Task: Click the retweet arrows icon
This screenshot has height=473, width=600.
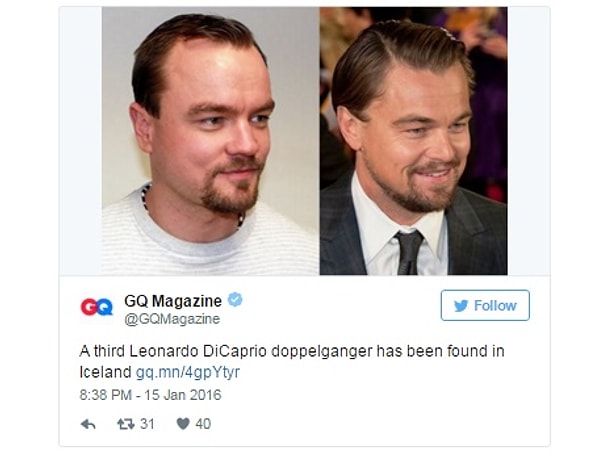Action: [126, 424]
